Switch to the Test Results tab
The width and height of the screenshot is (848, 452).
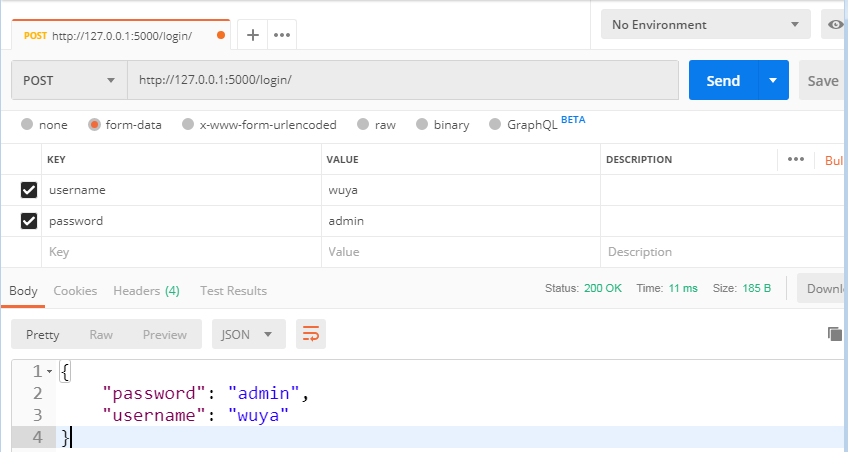233,291
